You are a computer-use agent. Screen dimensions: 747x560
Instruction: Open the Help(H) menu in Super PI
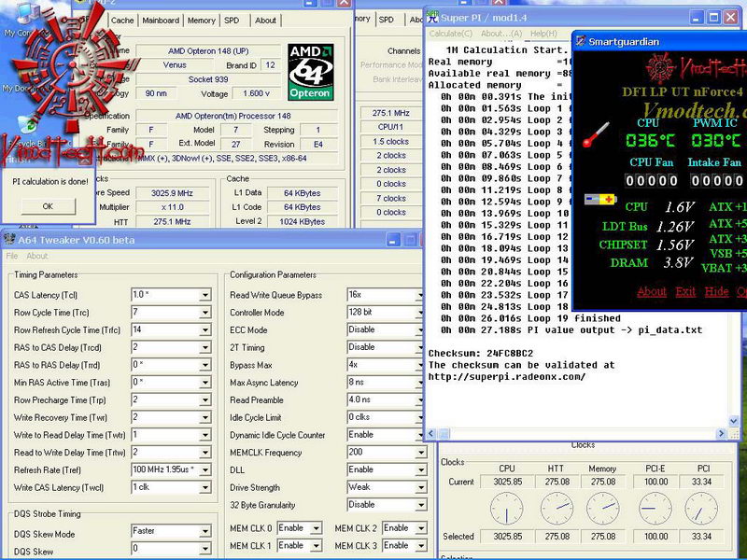543,34
